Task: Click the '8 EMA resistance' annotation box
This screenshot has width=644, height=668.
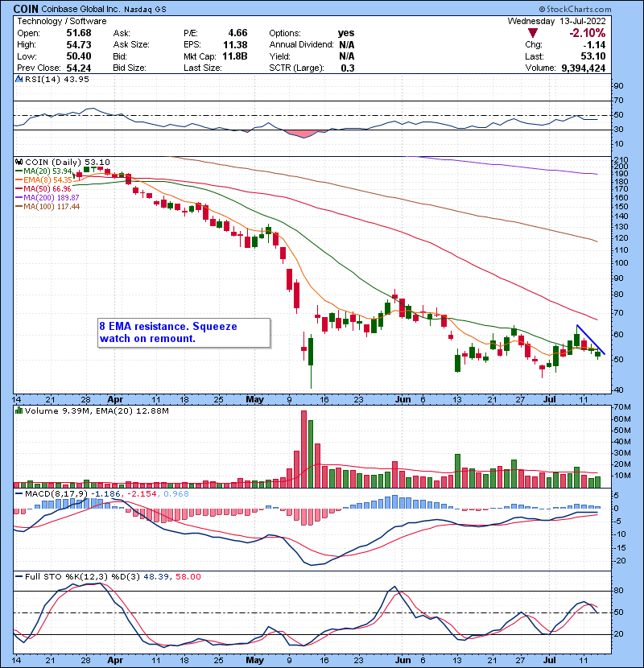Action: (x=182, y=332)
